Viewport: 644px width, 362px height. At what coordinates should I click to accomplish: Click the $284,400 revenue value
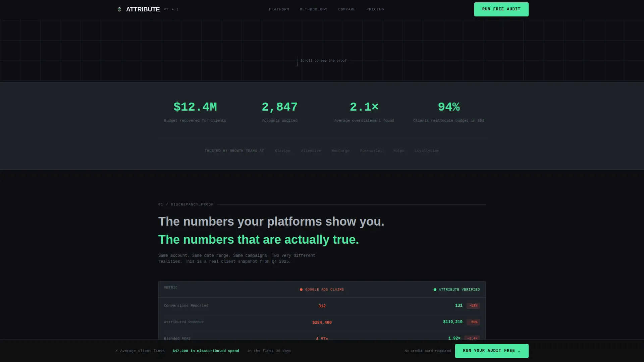322,322
